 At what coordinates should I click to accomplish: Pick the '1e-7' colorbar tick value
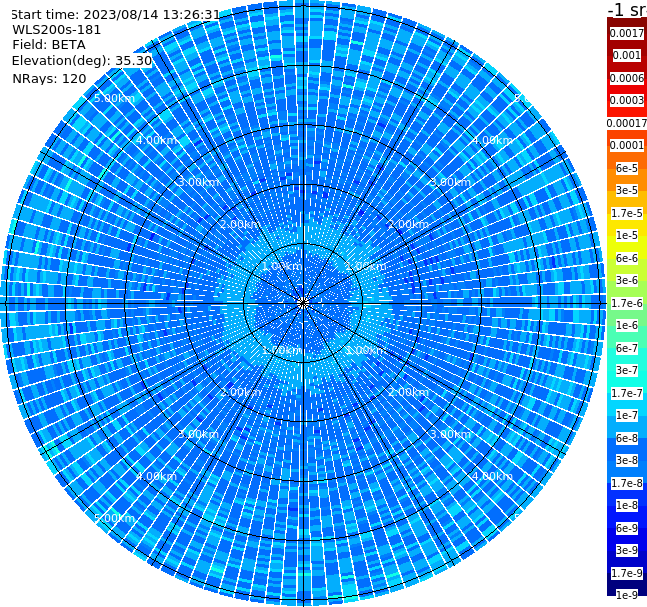pos(627,415)
